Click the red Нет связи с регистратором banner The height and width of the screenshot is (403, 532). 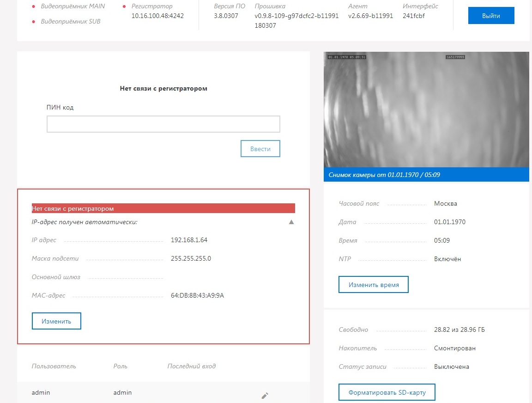[x=163, y=208]
